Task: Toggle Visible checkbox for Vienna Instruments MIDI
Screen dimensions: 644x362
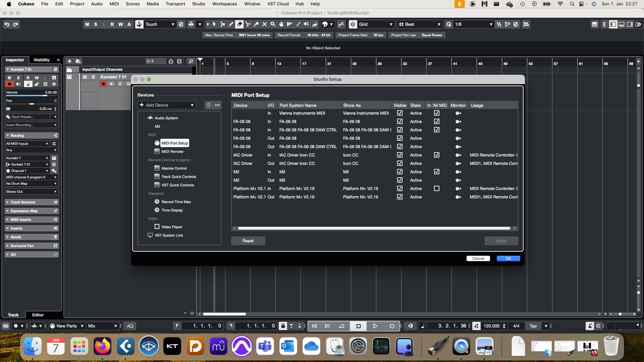Action: tap(400, 113)
